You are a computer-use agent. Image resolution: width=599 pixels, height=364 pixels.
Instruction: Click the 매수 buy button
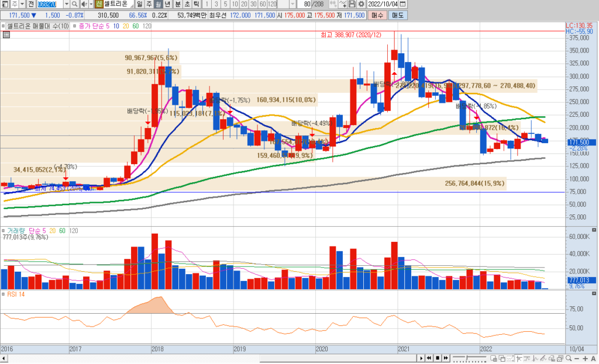pos(378,15)
